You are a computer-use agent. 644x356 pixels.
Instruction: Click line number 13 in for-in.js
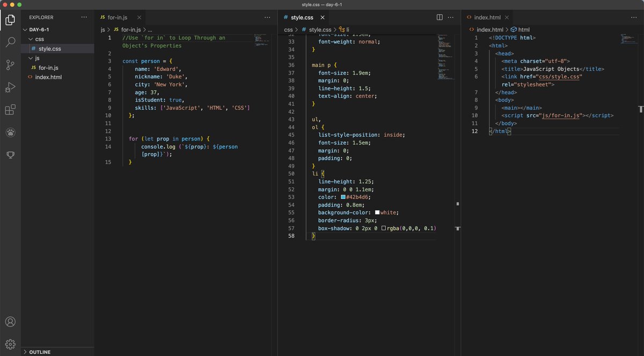point(108,139)
